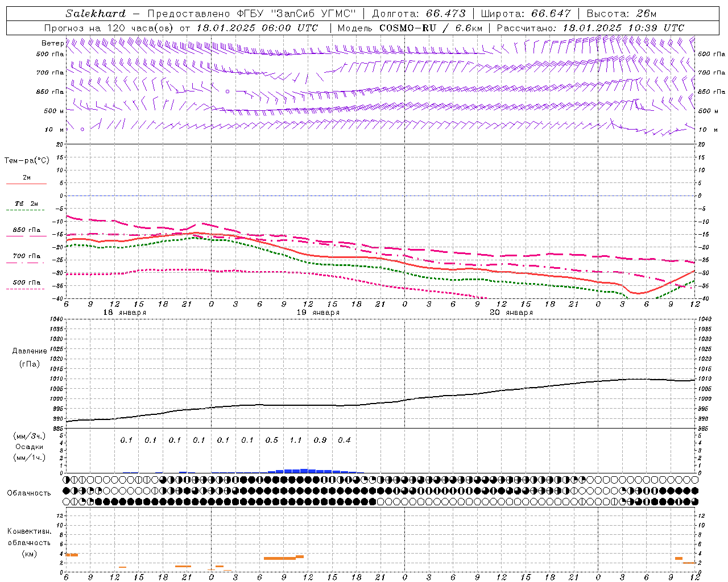Click the Облачность cloud cover label
728x582 pixels.
[x=29, y=493]
